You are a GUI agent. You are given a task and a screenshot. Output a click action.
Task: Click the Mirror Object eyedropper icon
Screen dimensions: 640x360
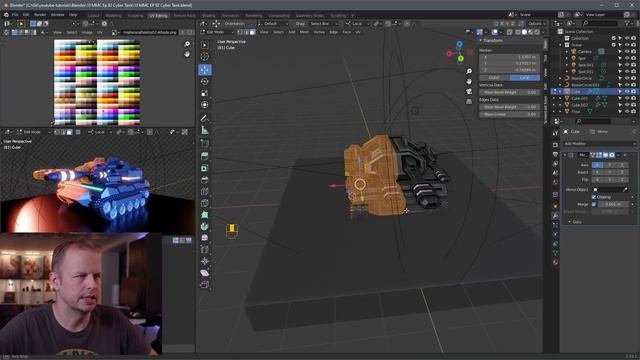click(625, 189)
